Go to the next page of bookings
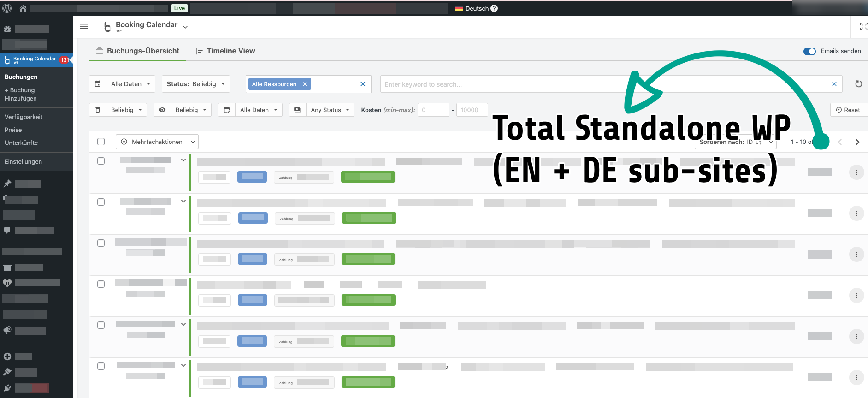868x398 pixels. coord(857,142)
